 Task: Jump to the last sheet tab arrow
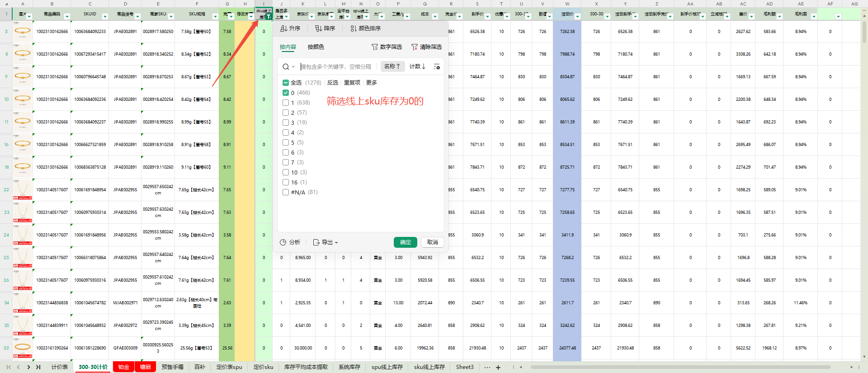(x=38, y=367)
